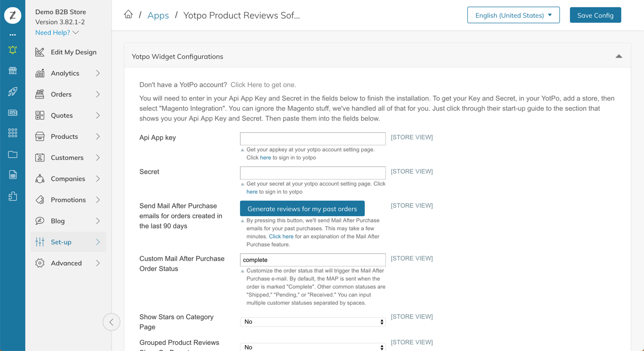Open the folder icon in the left rail

point(13,154)
